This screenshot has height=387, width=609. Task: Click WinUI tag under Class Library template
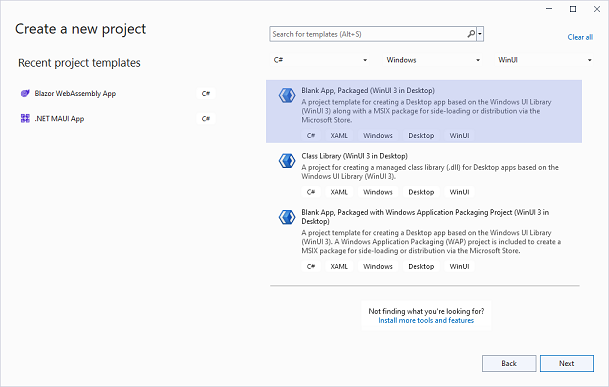tap(459, 192)
